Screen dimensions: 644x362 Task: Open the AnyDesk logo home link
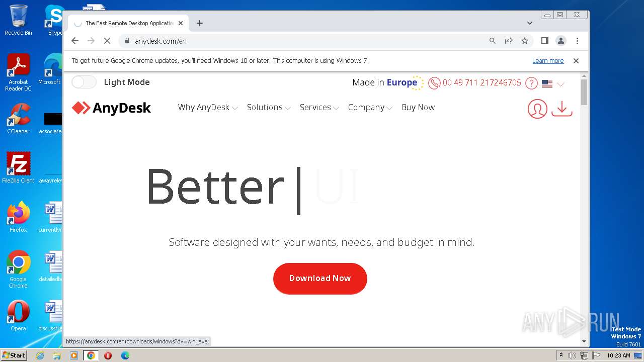tap(111, 108)
